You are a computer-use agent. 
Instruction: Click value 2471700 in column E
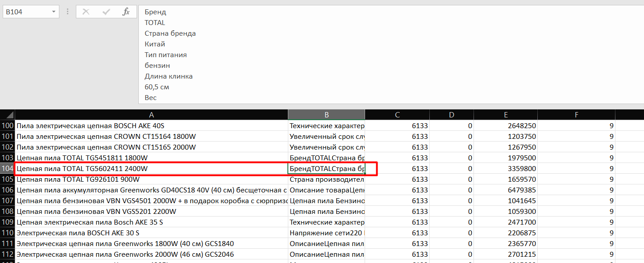coord(506,222)
